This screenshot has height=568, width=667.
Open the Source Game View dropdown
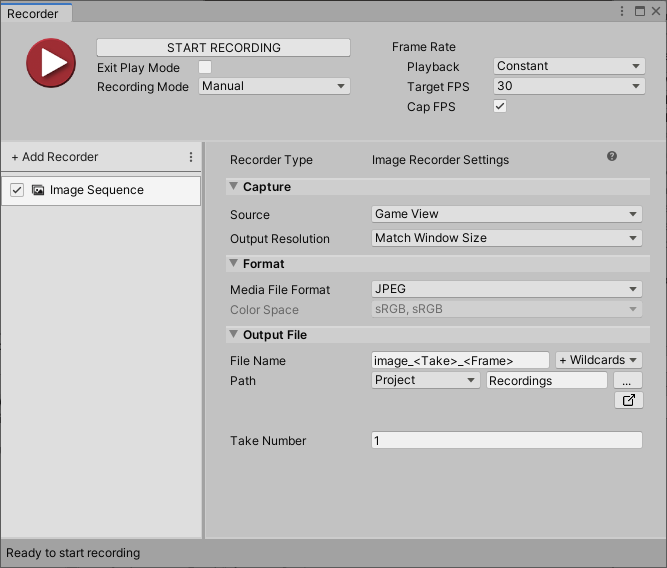(506, 214)
